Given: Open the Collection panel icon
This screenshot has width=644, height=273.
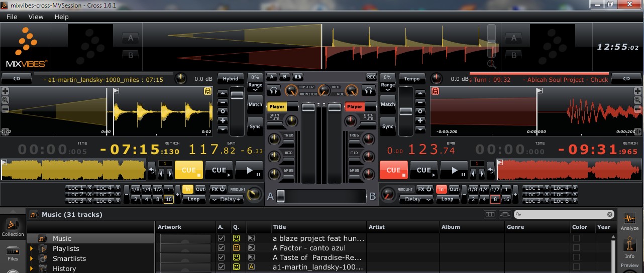Looking at the screenshot, I should tap(13, 227).
